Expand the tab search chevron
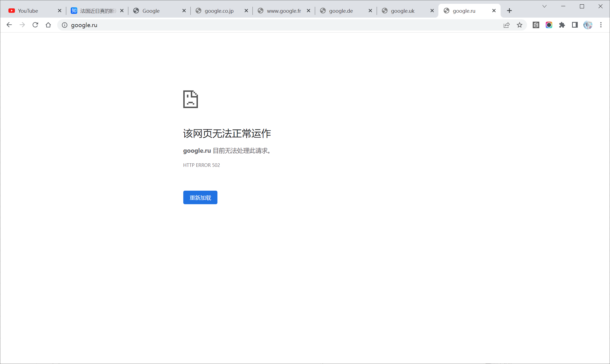610x364 pixels. coord(544,6)
